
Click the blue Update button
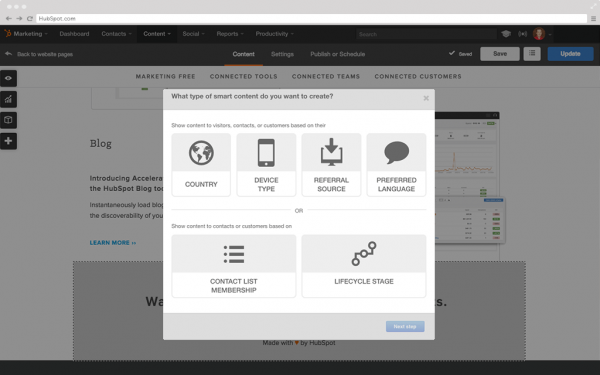coord(570,54)
